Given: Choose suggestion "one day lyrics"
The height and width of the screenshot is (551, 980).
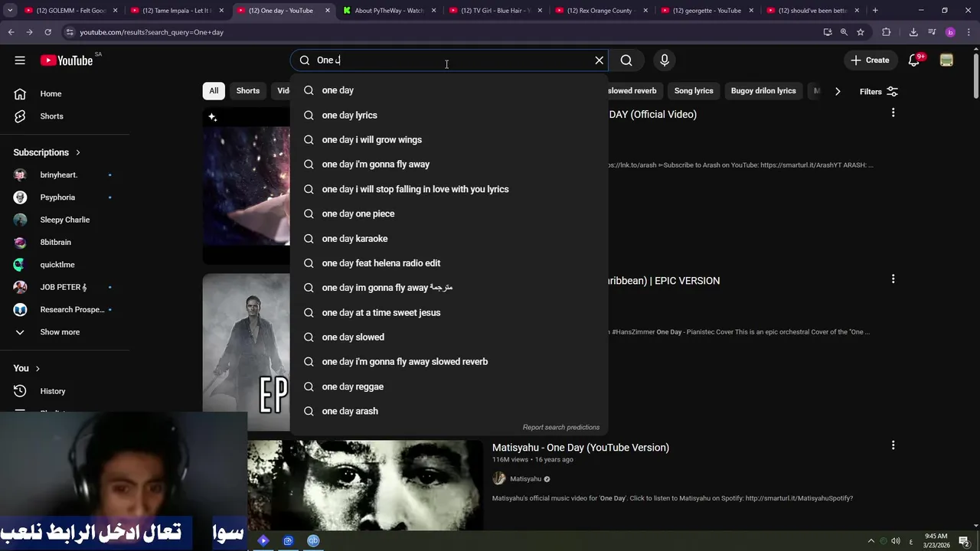Looking at the screenshot, I should click(449, 115).
